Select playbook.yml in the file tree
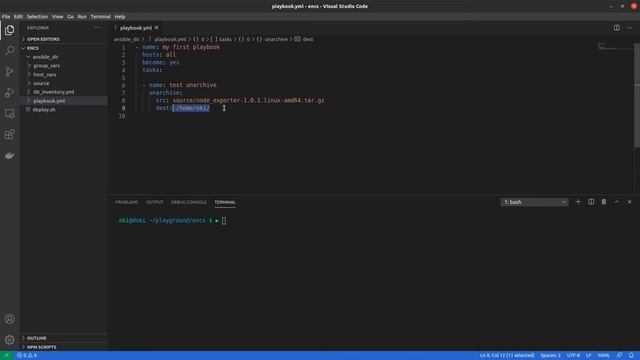The image size is (640, 360). (49, 101)
